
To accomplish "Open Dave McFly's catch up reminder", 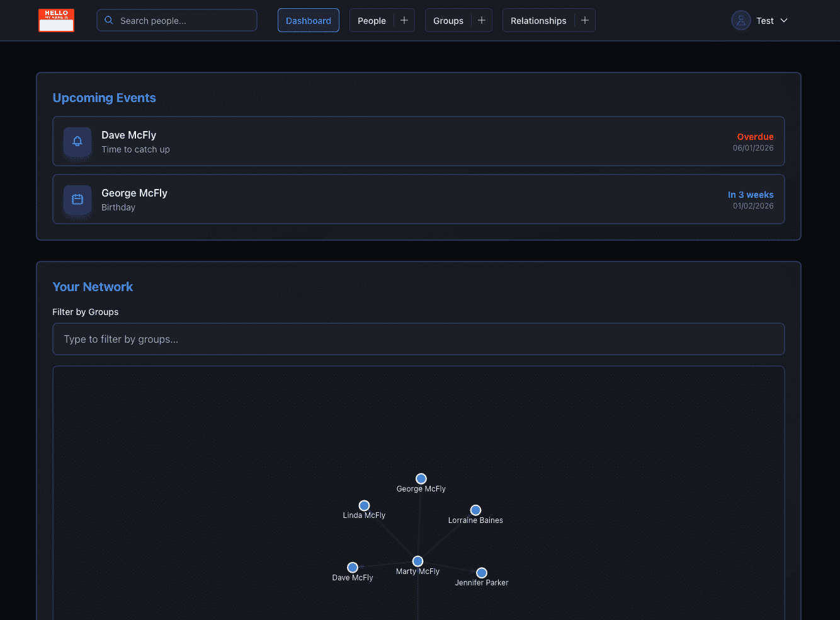I will [418, 141].
